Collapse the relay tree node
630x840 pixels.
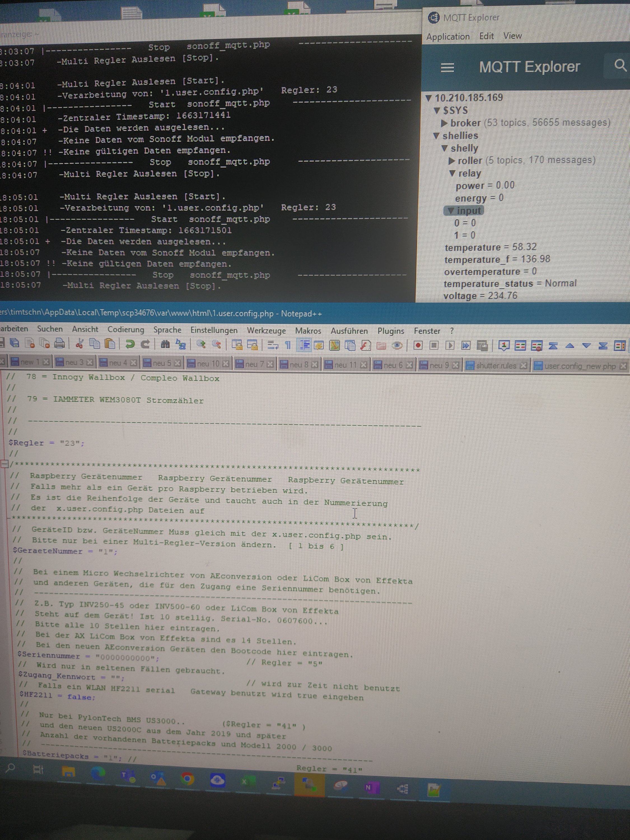[x=452, y=174]
